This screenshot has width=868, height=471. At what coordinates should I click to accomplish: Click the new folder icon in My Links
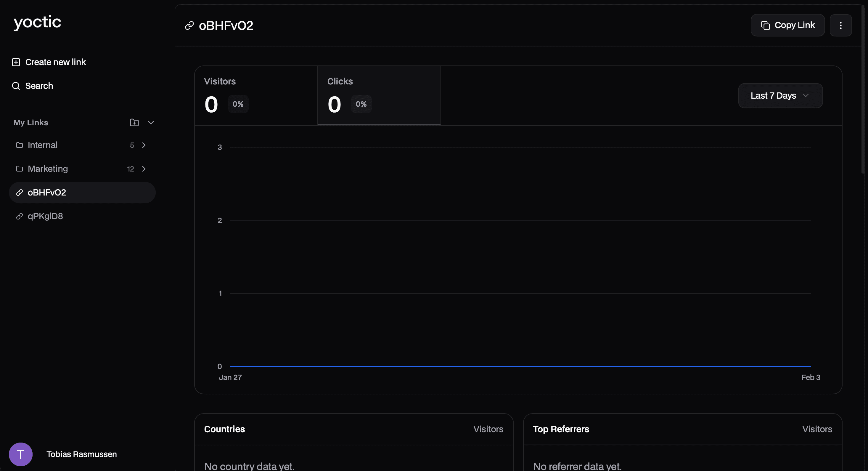pos(134,123)
